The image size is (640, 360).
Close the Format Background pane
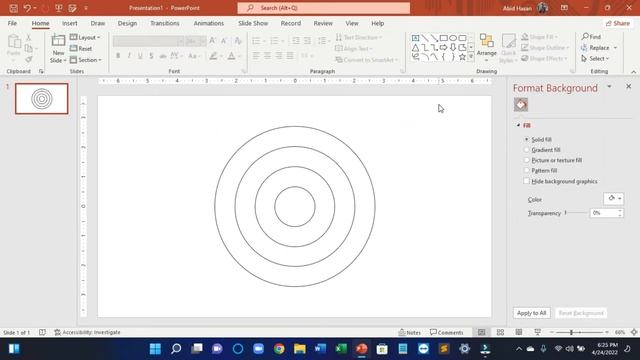tap(629, 87)
